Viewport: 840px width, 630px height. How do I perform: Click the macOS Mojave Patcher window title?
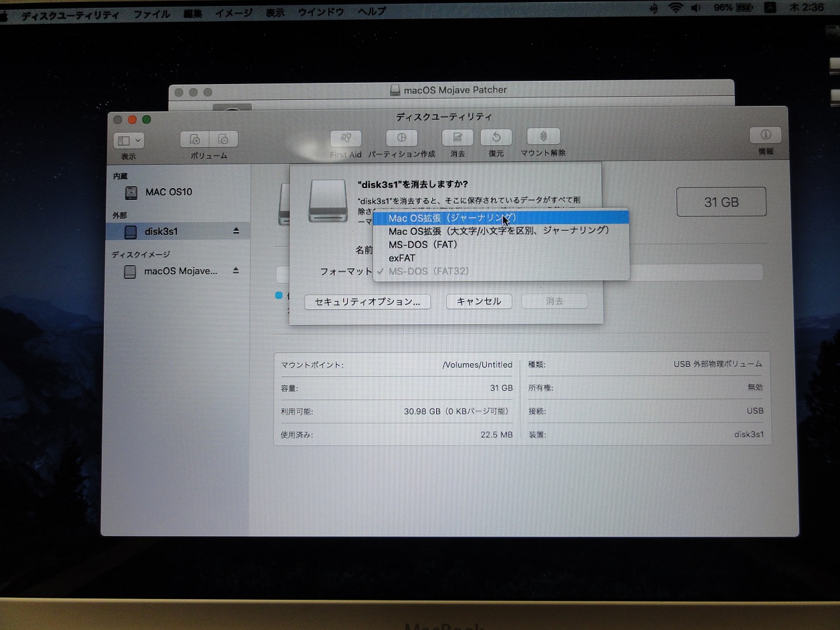455,90
